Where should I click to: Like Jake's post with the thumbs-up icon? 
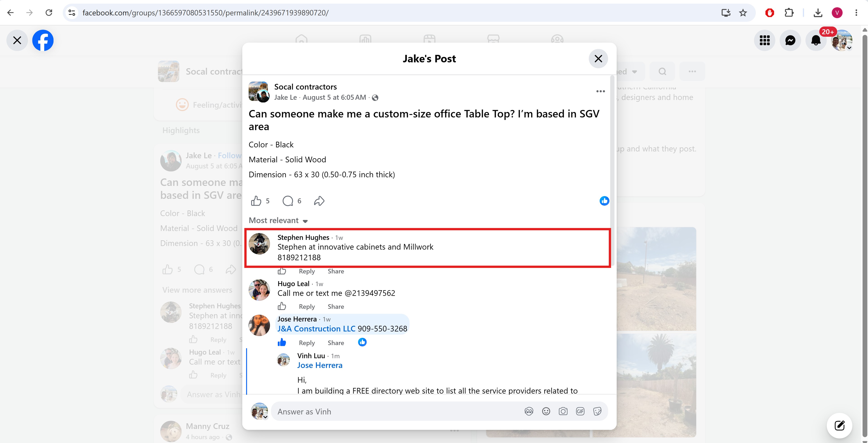pyautogui.click(x=256, y=201)
